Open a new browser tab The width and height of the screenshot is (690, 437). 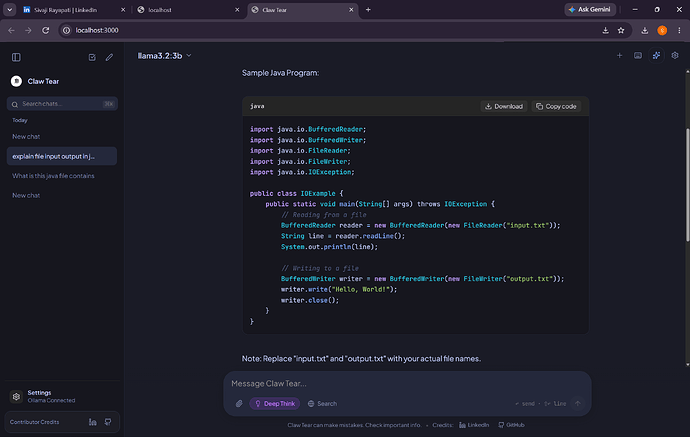368,10
